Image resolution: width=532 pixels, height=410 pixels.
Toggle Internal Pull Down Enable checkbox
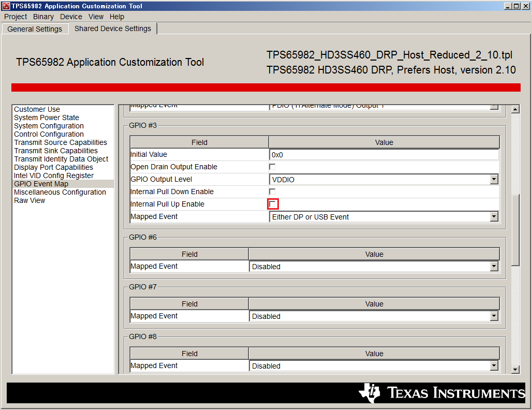pos(272,192)
